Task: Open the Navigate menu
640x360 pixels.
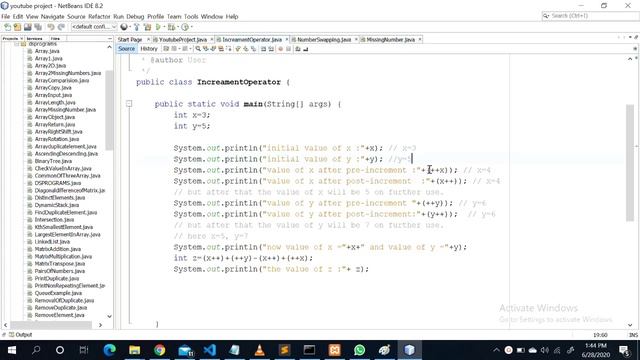Action: (53, 16)
